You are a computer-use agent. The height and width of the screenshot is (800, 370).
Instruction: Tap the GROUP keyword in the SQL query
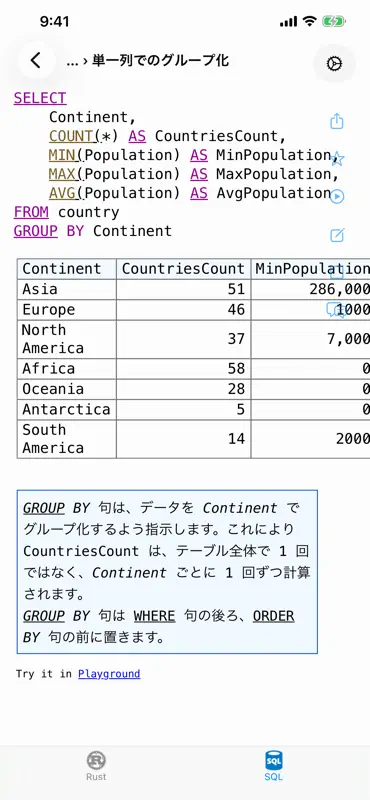pyautogui.click(x=36, y=231)
